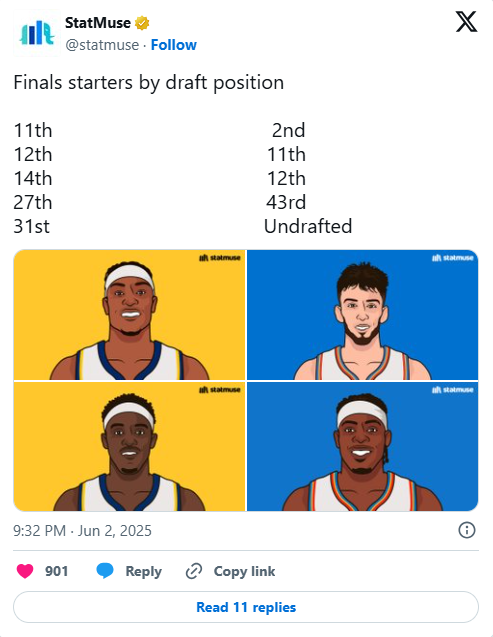Click the Reply text label
The height and width of the screenshot is (637, 493).
pyautogui.click(x=143, y=571)
